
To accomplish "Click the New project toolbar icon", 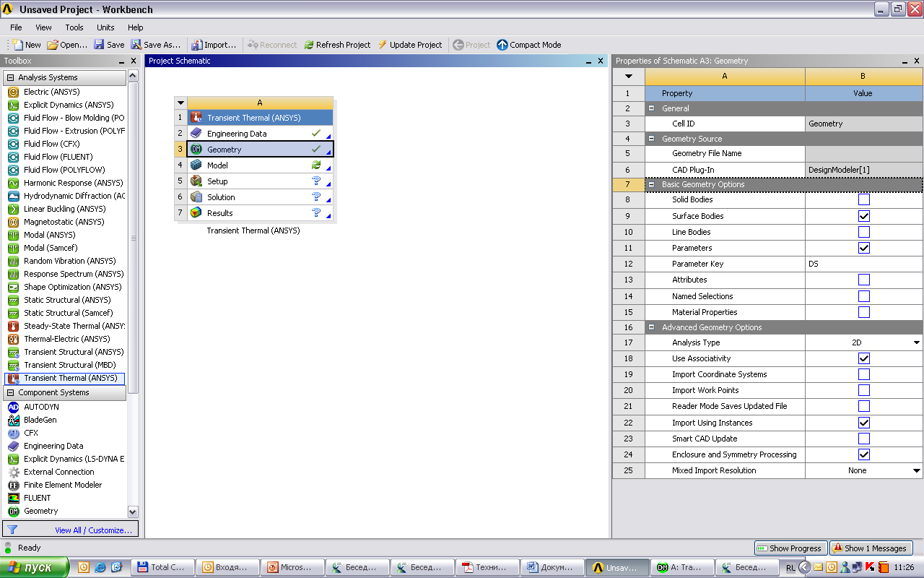I will pos(27,45).
